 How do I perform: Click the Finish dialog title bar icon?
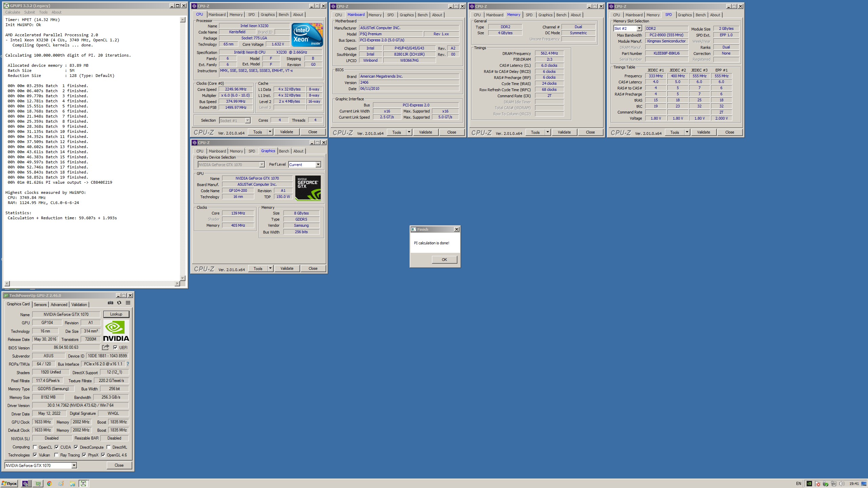414,229
